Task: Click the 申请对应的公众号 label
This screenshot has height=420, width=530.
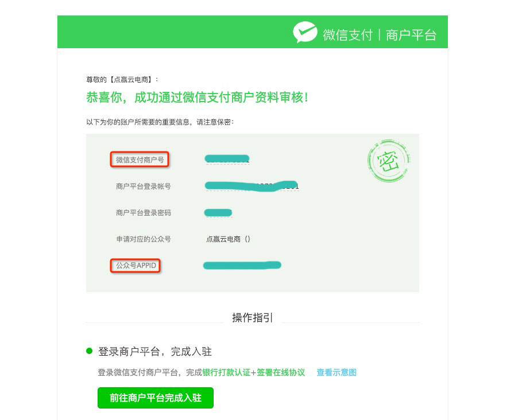Action: coord(144,239)
